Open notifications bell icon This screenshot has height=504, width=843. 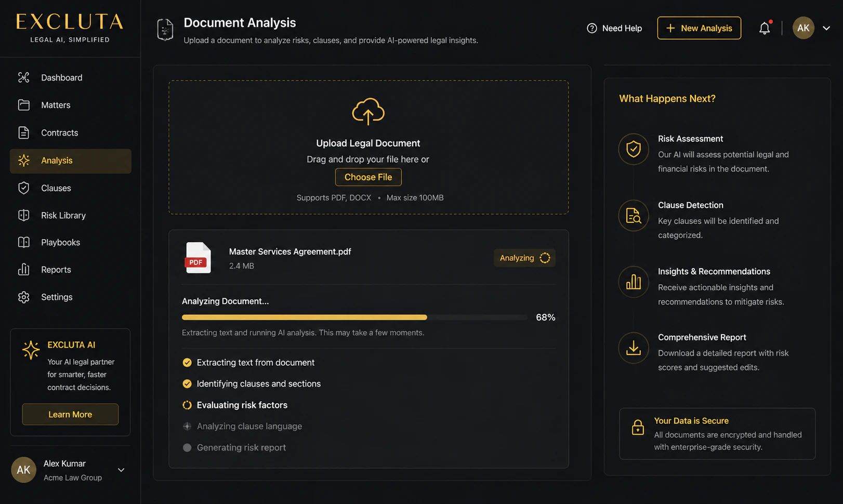click(765, 28)
